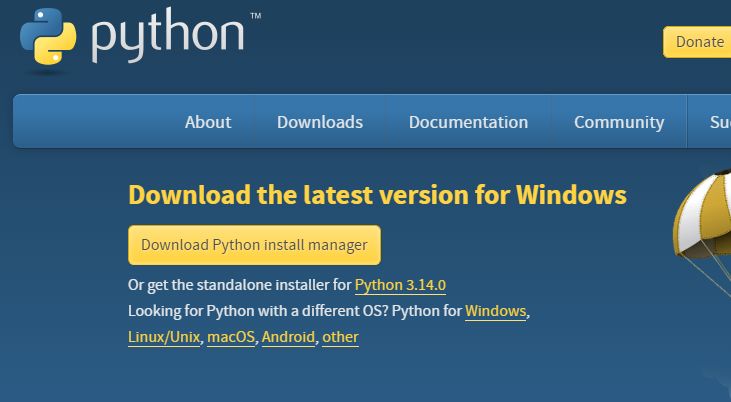731x402 pixels.
Task: Click the Python logo icon
Action: (48, 36)
